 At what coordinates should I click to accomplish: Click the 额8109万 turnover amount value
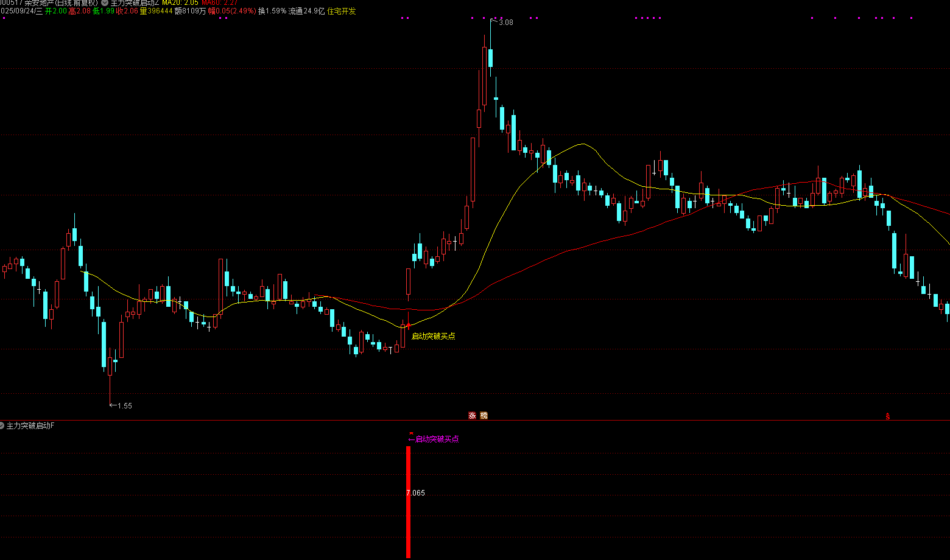(190, 11)
